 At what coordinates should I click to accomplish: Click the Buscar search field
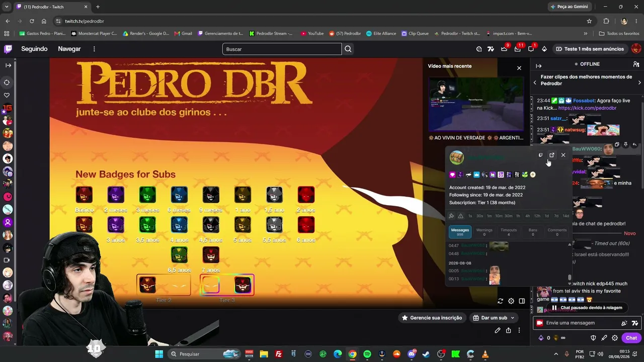pyautogui.click(x=282, y=49)
